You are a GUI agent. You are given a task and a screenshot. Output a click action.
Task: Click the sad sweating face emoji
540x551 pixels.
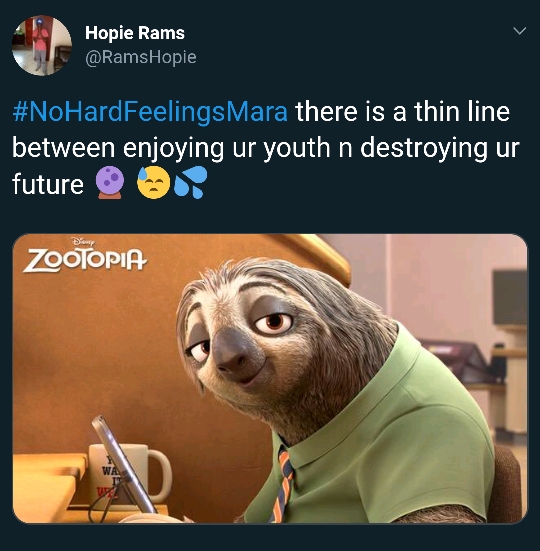tap(154, 183)
